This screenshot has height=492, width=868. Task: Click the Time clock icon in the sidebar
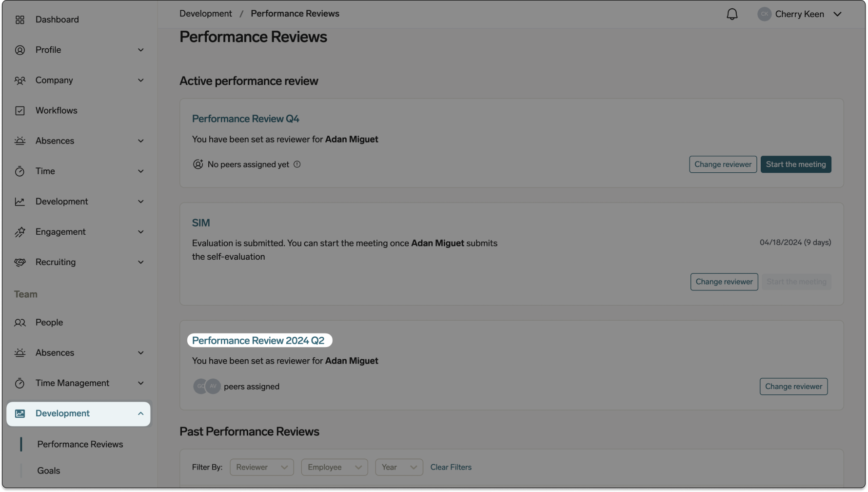(20, 171)
